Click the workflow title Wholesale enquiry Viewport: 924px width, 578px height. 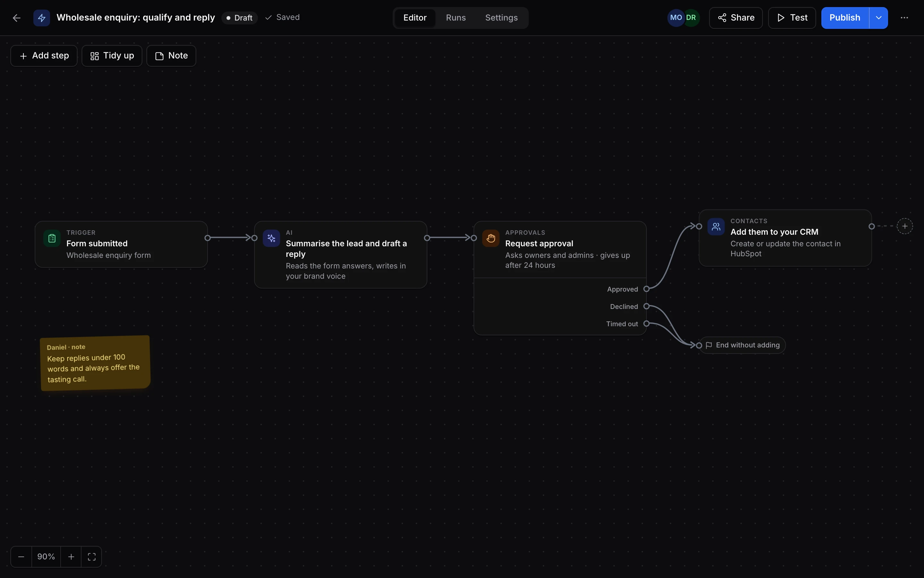click(135, 18)
